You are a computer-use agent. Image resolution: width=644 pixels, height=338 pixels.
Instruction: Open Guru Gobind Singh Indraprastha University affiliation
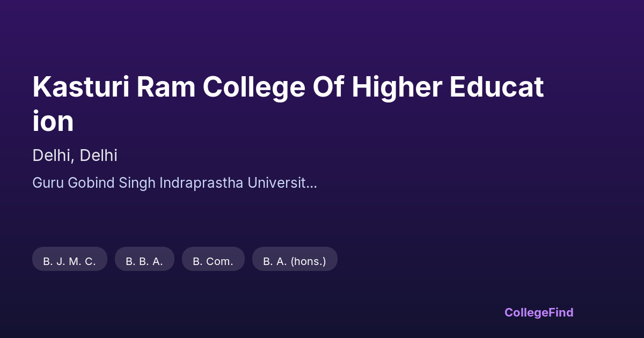tap(174, 183)
